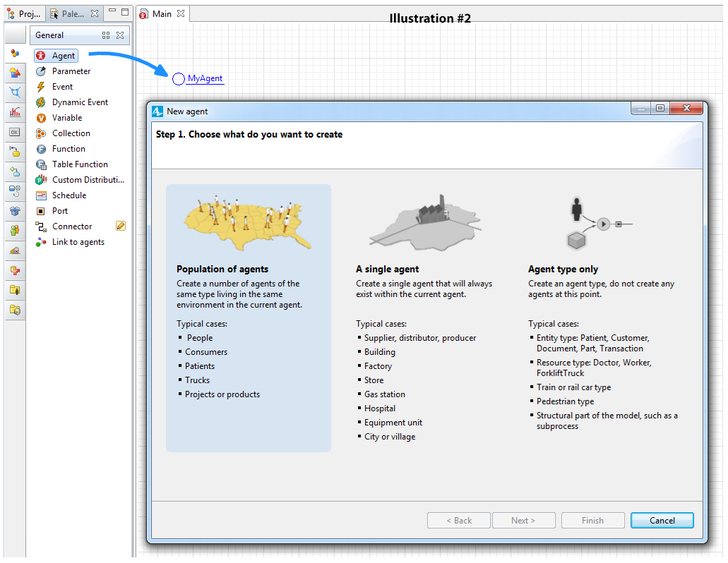
Task: Choose the Population of agents option
Action: click(x=248, y=317)
